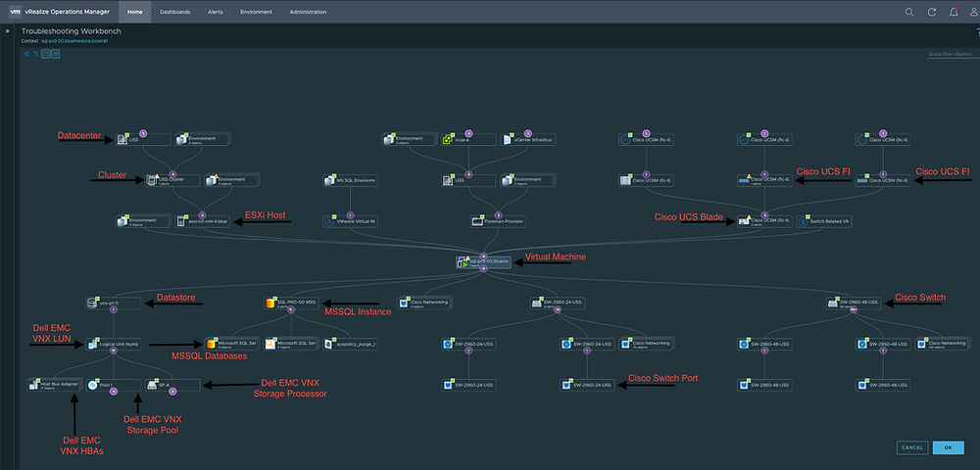Toggle purple badge under SP A node

coord(172,392)
